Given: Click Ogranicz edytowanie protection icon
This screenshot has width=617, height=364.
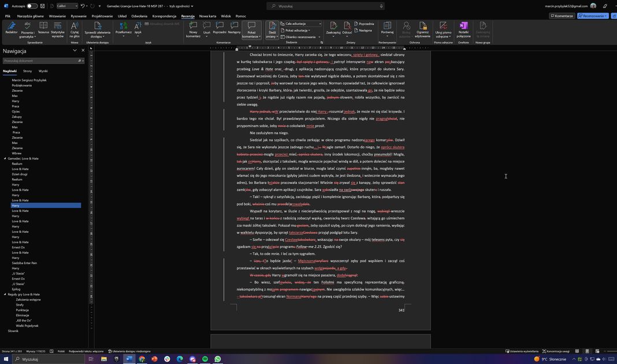Looking at the screenshot, I should 422,29.
